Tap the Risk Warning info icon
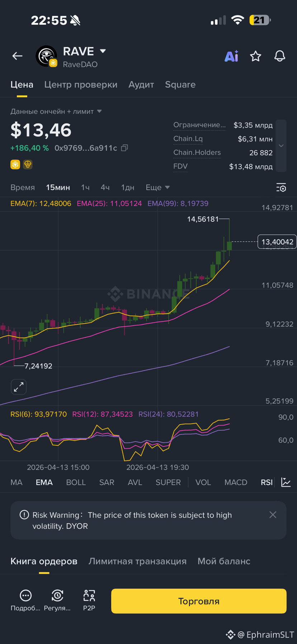The image size is (297, 644). (24, 515)
